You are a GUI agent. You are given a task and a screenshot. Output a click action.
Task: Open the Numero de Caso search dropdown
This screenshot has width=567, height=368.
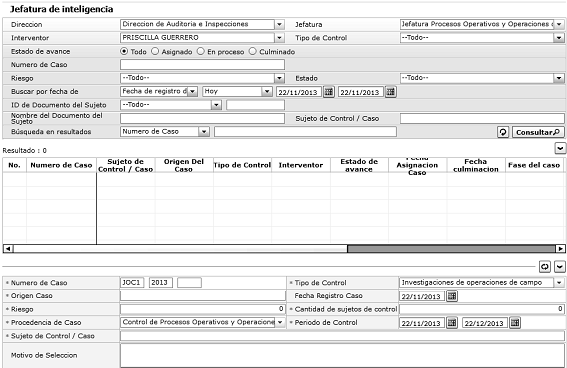tap(204, 132)
